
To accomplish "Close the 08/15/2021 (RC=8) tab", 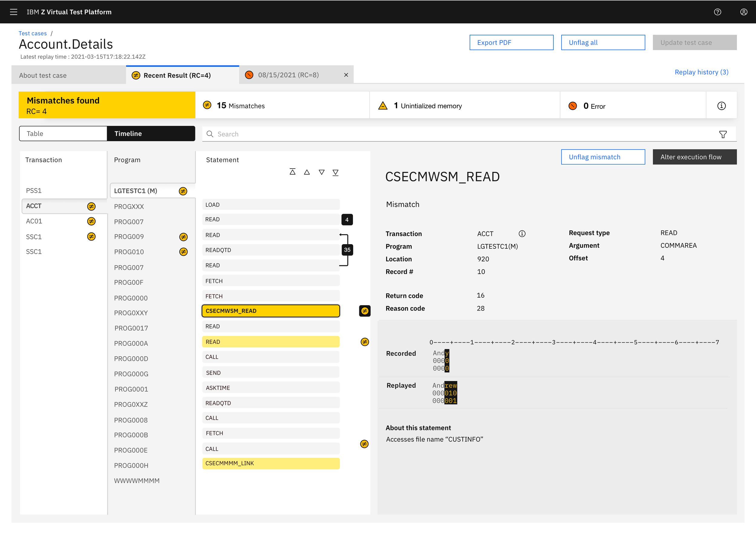I will click(346, 75).
